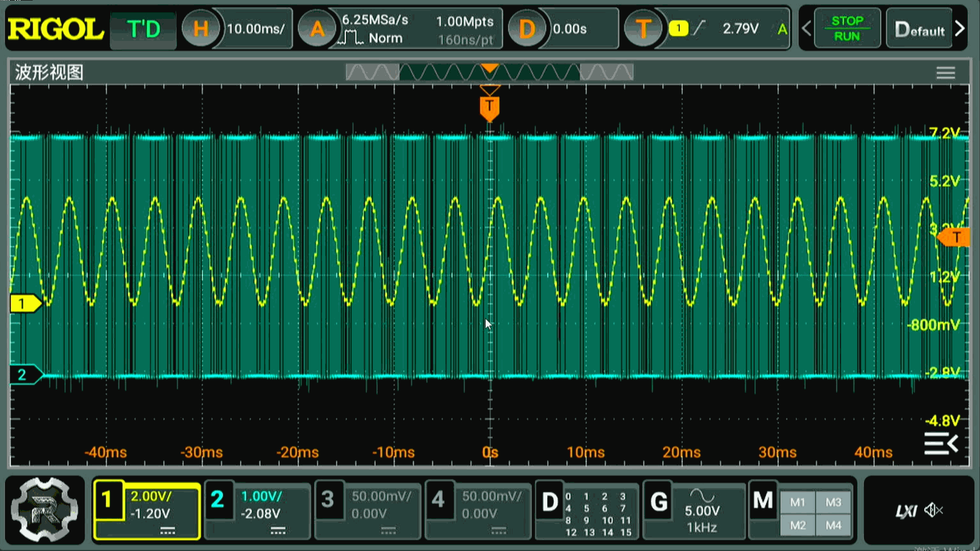Open the Math (M) icon
Viewport: 980px width, 551px height.
pos(763,500)
